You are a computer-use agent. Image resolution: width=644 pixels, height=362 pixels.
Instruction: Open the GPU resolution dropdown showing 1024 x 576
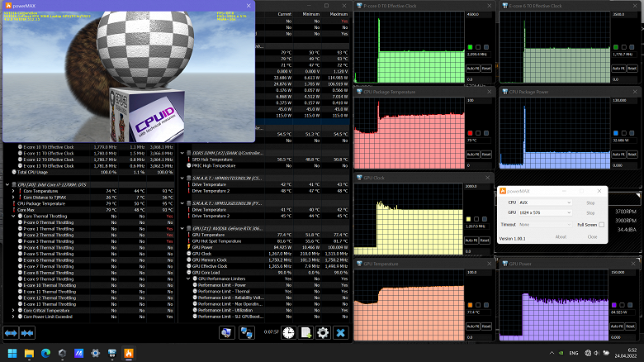[x=545, y=212]
